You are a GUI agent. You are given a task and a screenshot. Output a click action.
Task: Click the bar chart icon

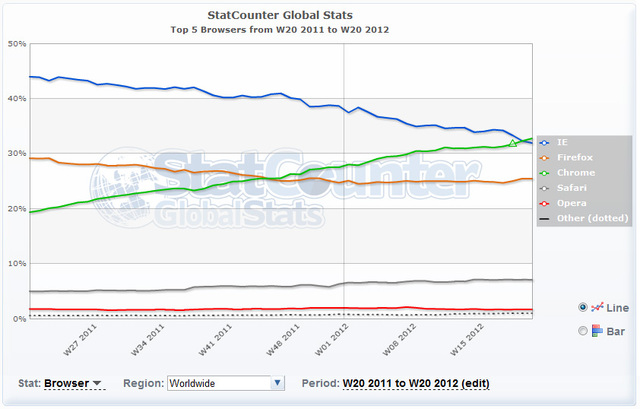597,331
